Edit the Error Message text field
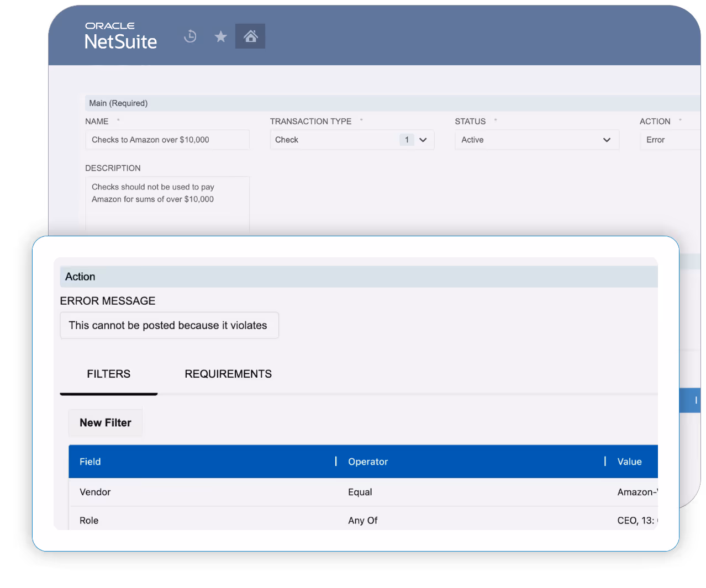The width and height of the screenshot is (706, 588). pos(169,325)
